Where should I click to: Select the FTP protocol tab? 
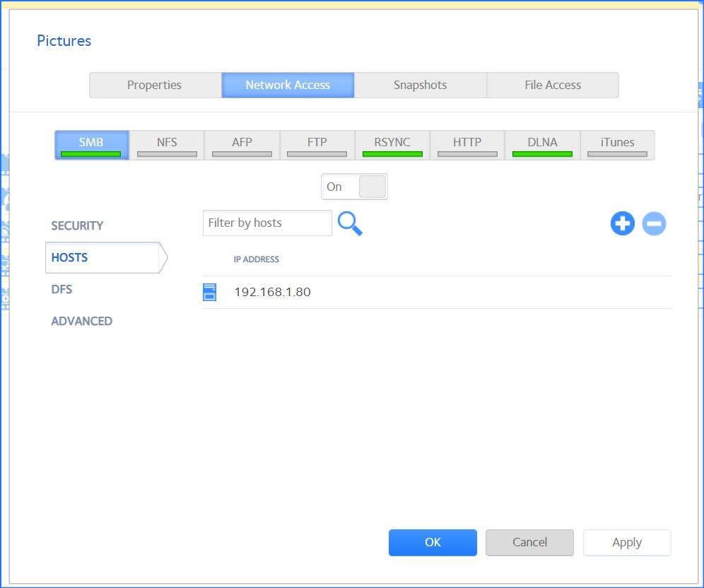click(x=317, y=142)
